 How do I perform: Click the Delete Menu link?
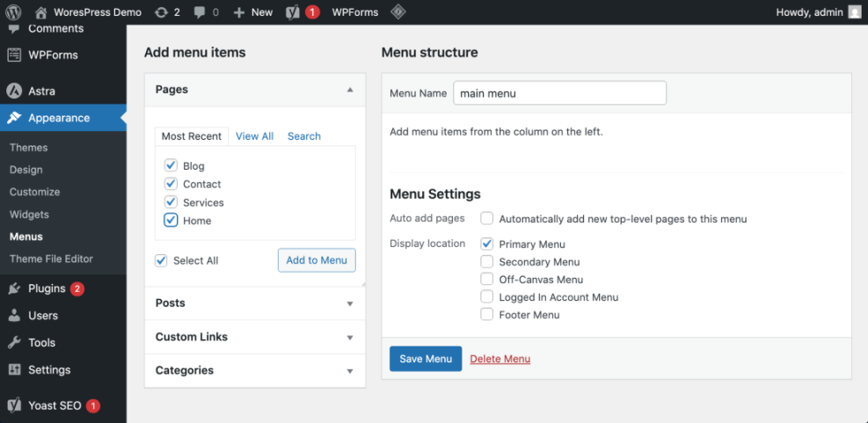[500, 359]
